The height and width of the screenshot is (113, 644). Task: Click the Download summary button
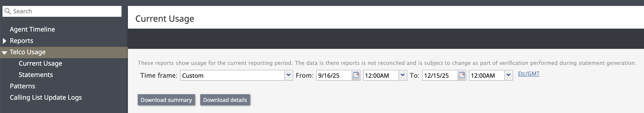tap(166, 100)
